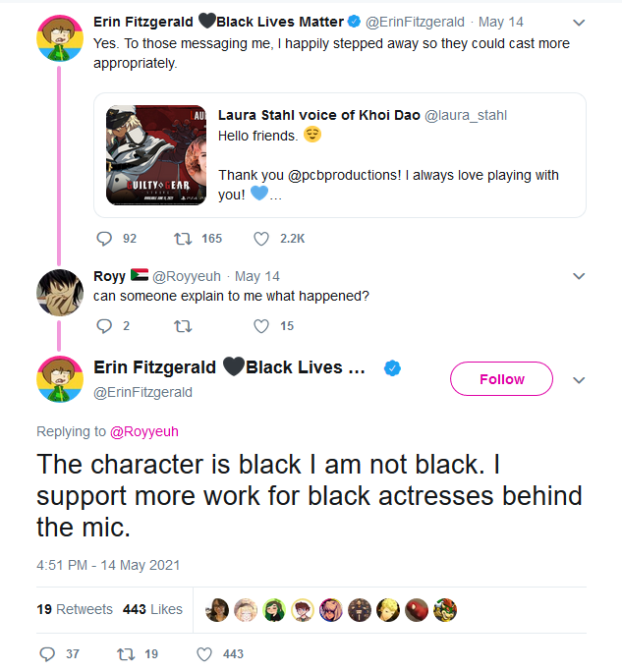The width and height of the screenshot is (622, 672).
Task: Reply to Erin's first tweet with 92 replies
Action: tap(104, 239)
